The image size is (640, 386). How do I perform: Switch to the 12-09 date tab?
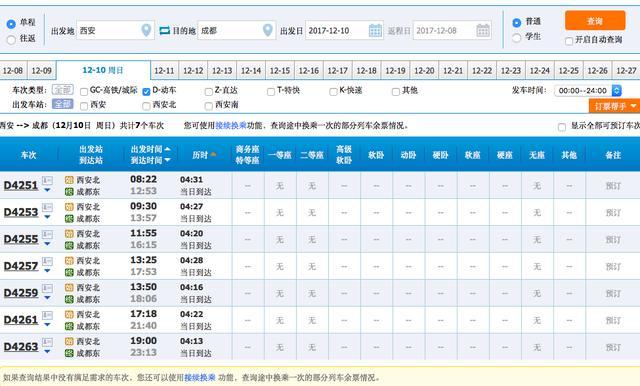(42, 71)
